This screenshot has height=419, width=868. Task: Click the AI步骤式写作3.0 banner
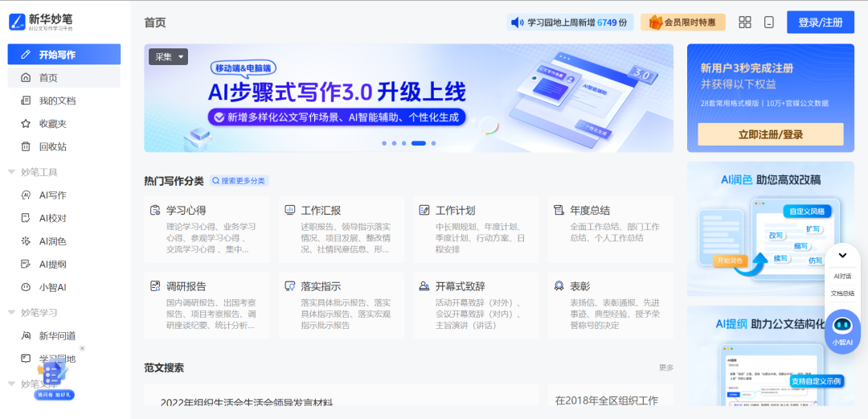tap(408, 98)
